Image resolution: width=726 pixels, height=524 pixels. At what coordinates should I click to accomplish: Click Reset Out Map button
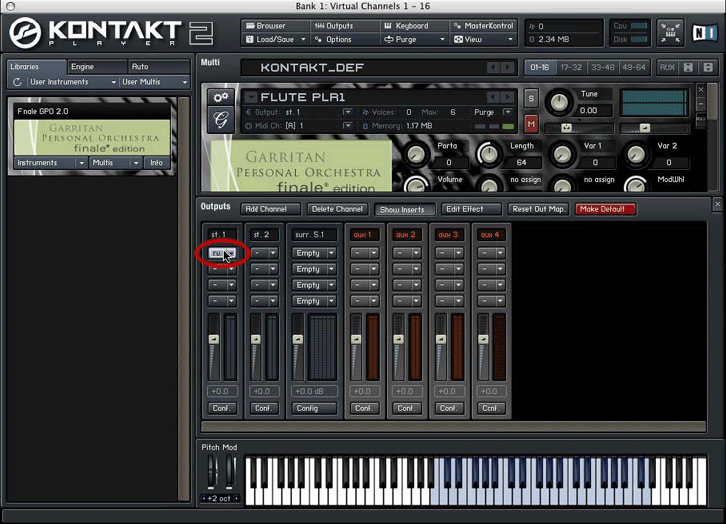click(538, 209)
